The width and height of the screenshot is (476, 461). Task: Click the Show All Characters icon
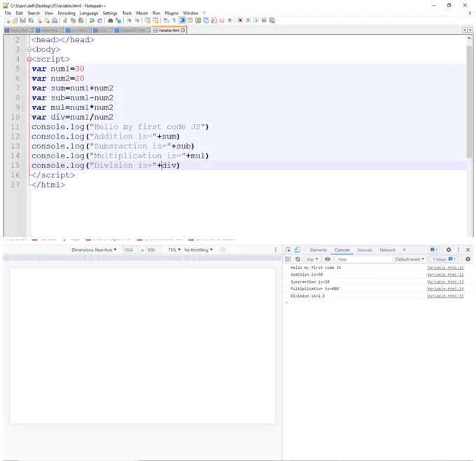coord(174,20)
